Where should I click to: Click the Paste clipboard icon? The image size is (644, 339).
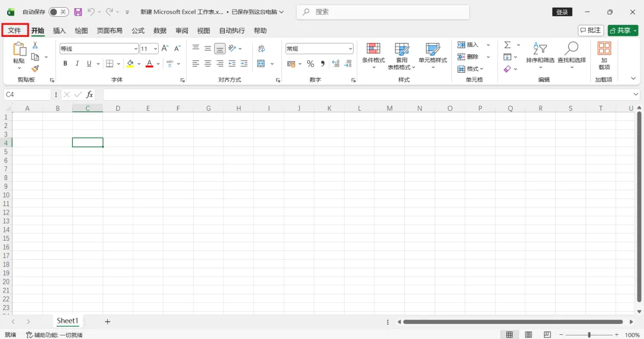click(x=19, y=49)
